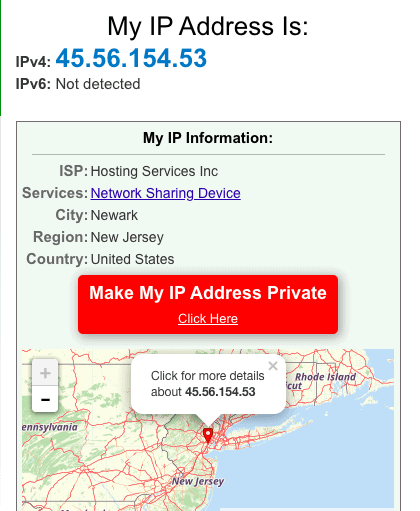Select 'Click for more details' popup text
420x511 pixels.
[x=207, y=376]
